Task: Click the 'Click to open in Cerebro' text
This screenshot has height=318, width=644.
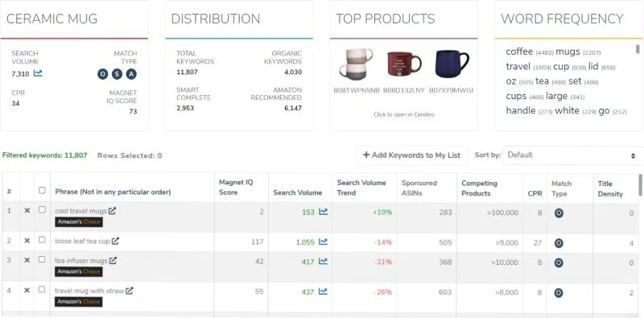Action: pyautogui.click(x=404, y=114)
